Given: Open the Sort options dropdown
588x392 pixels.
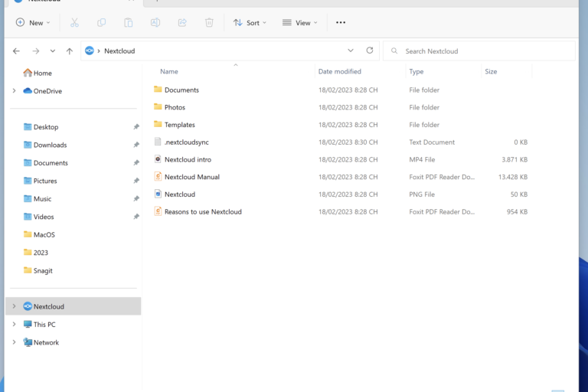Looking at the screenshot, I should coord(250,22).
